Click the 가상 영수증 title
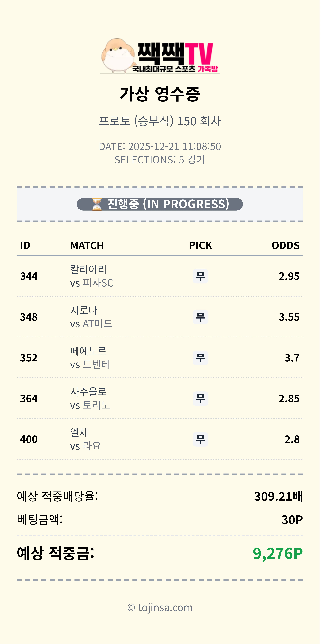Image resolution: width=333 pixels, height=644 pixels. coord(160,94)
